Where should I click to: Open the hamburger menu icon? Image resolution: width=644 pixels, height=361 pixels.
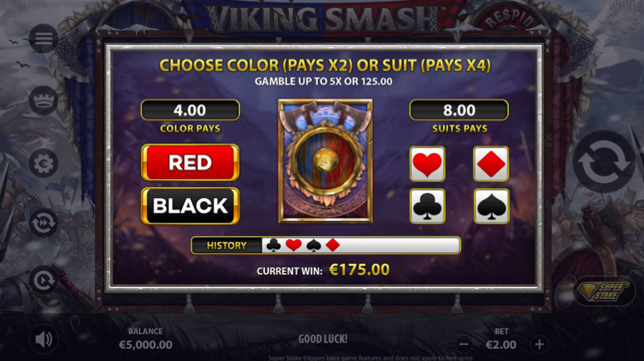pyautogui.click(x=44, y=39)
